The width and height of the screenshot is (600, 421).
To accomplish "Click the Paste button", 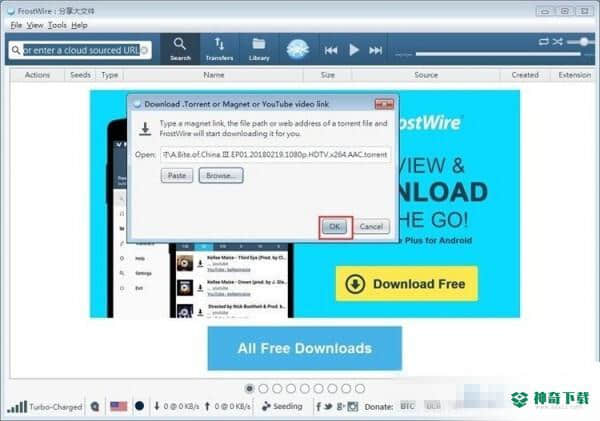I will click(177, 176).
